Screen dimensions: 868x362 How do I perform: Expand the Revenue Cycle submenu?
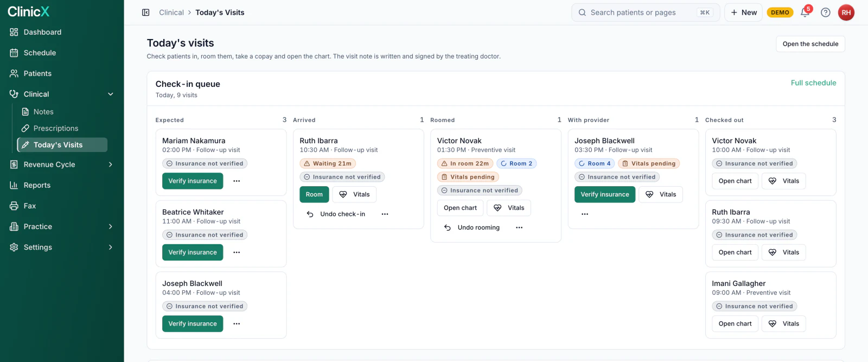point(111,164)
